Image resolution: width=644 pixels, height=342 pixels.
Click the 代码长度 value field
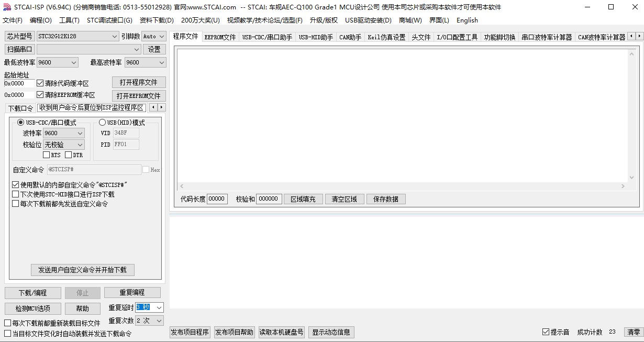[x=217, y=199]
